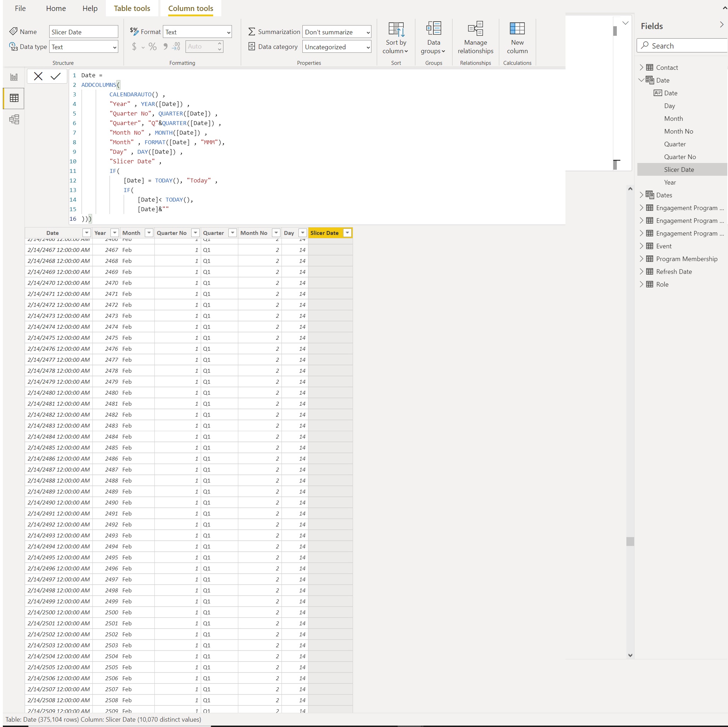Open the Summarization dropdown

click(336, 32)
